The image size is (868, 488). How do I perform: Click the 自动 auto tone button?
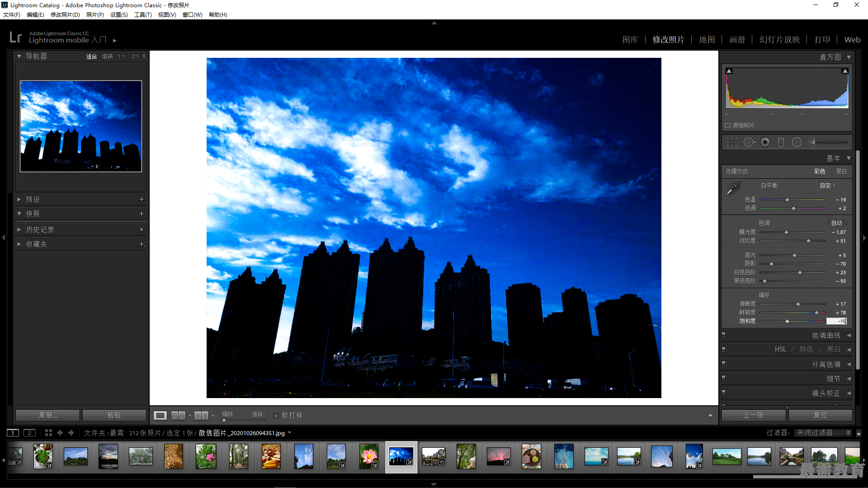837,223
